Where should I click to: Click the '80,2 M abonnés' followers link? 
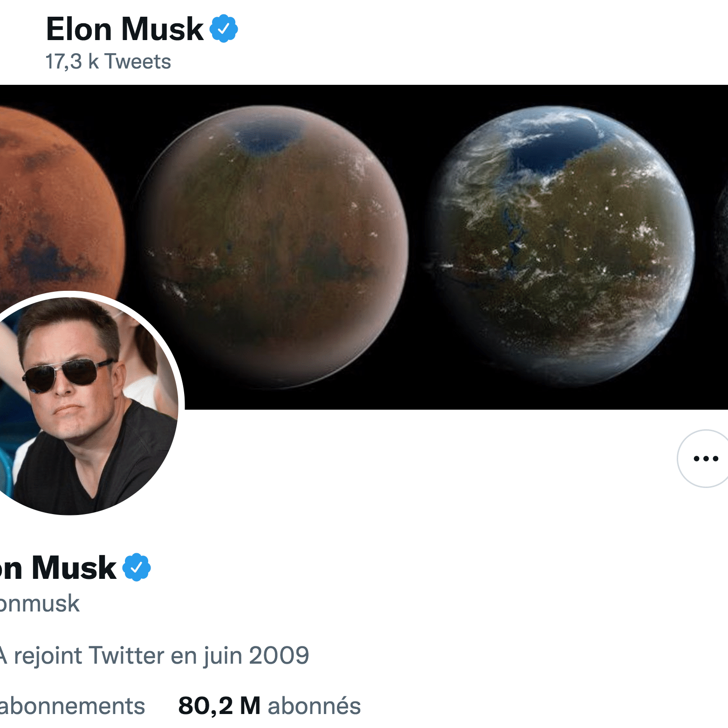pyautogui.click(x=268, y=705)
